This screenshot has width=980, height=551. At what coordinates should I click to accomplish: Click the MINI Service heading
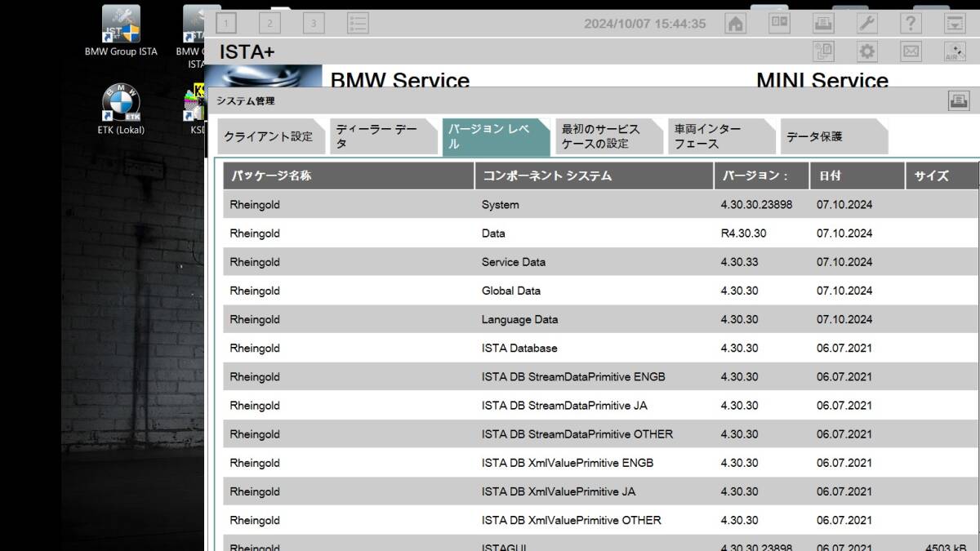tap(822, 81)
